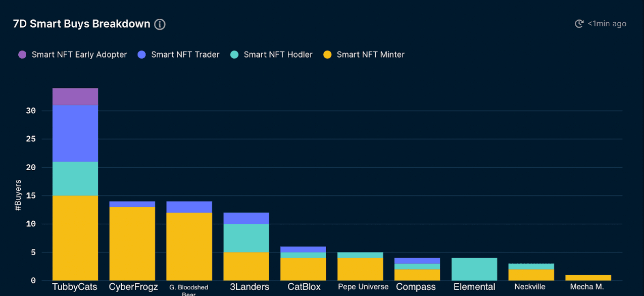This screenshot has height=296, width=644.
Task: Click the refresh timer icon near '<1min ago'
Action: coord(578,23)
